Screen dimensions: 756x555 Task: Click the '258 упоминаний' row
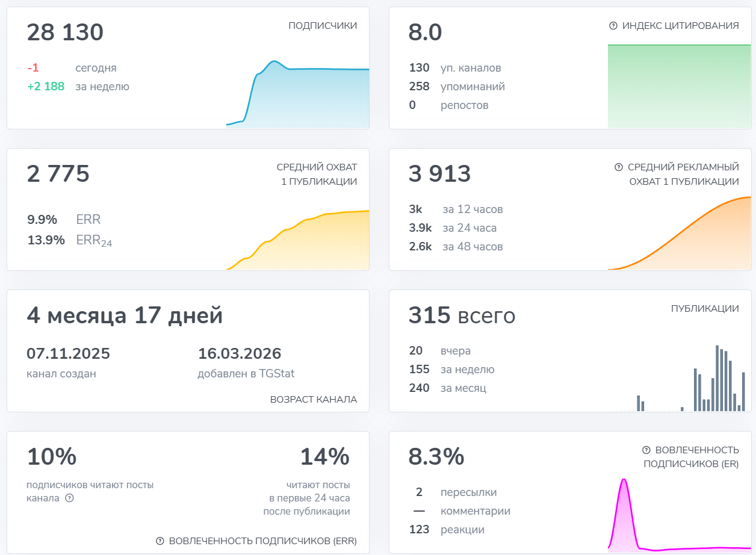tap(457, 87)
